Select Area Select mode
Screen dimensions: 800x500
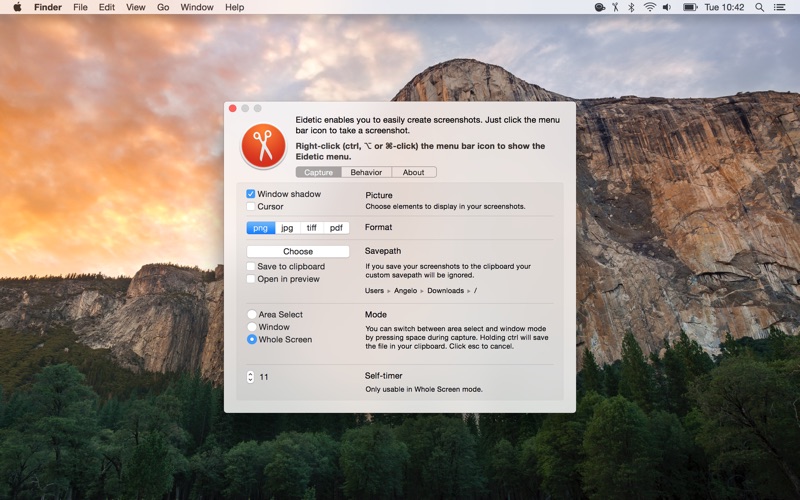coord(252,314)
